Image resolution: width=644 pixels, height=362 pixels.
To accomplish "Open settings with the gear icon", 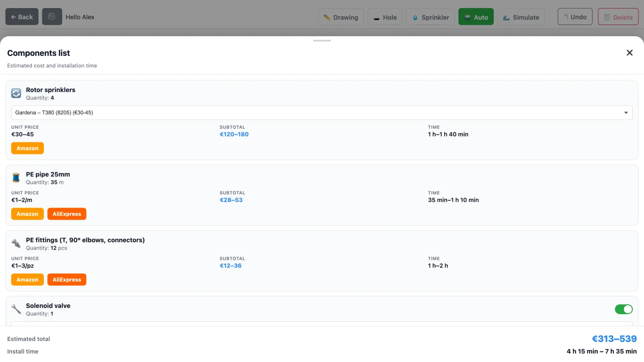I will [x=52, y=17].
